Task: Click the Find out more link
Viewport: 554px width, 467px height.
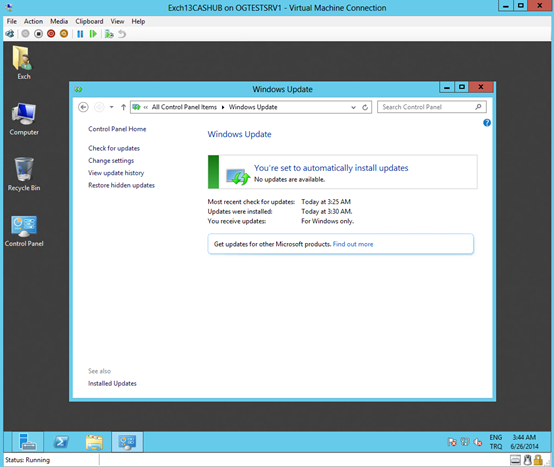Action: (x=353, y=244)
